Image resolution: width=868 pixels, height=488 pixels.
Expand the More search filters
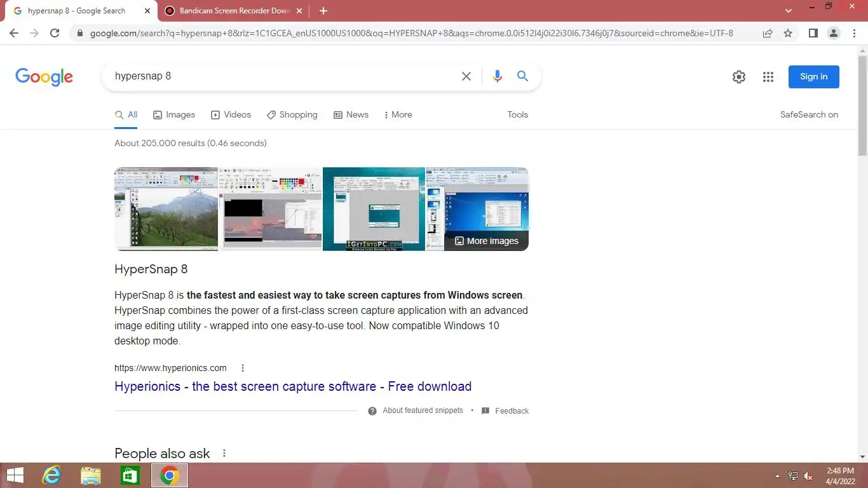click(398, 115)
